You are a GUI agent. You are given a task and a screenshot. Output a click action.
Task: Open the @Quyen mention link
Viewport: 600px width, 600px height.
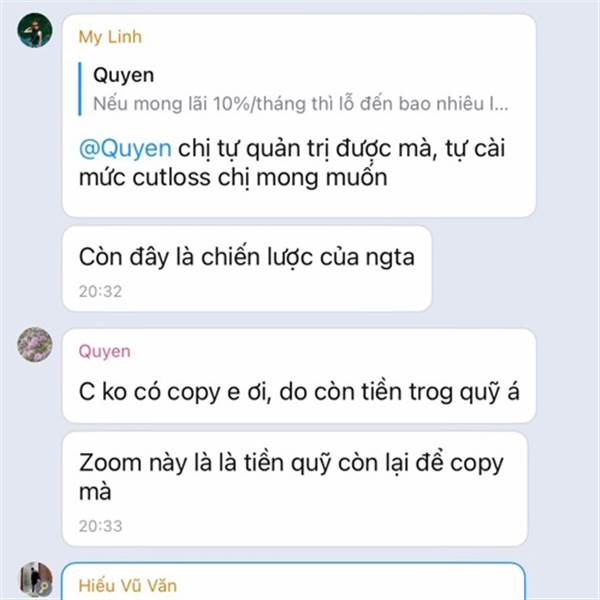tap(125, 148)
